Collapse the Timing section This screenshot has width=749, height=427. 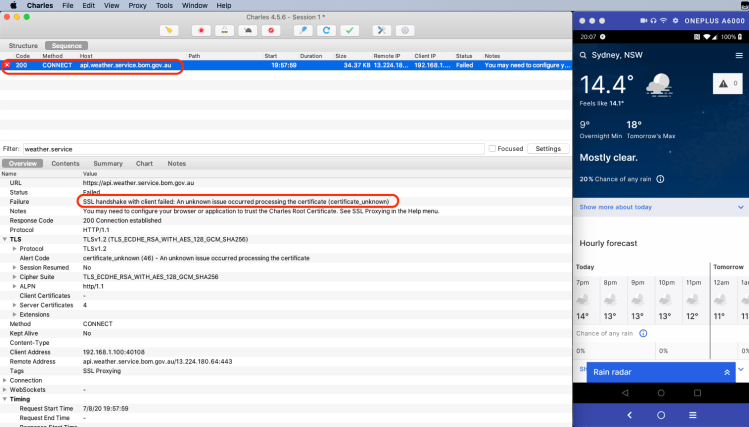[x=5, y=399]
